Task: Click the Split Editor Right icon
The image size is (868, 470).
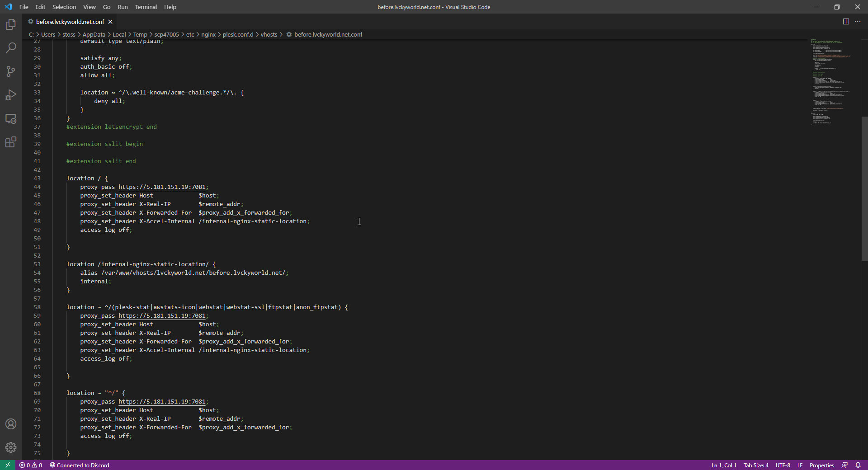Action: click(846, 22)
